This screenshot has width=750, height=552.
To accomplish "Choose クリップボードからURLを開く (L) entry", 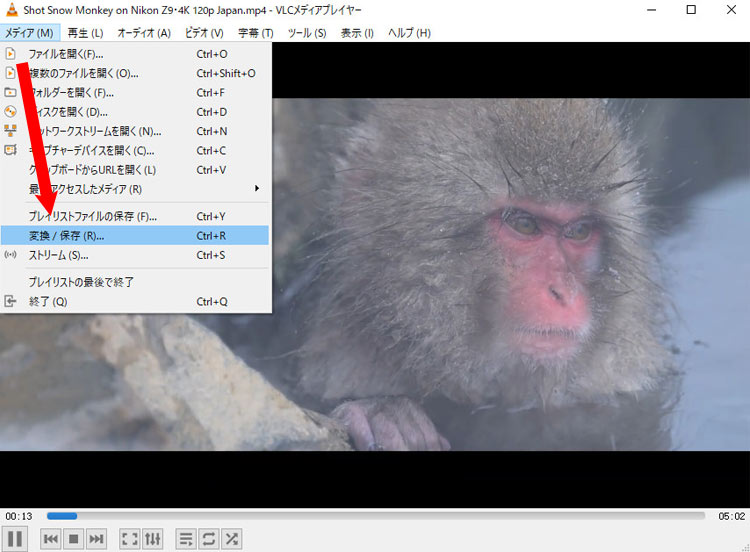I will click(x=135, y=170).
